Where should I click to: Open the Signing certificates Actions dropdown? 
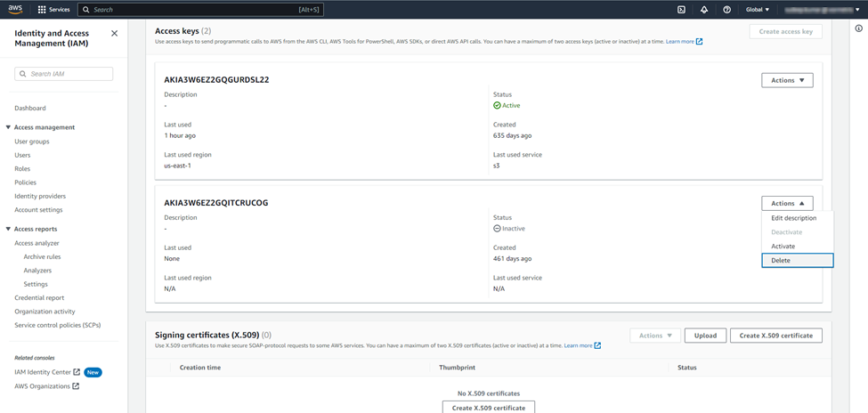[x=655, y=336]
